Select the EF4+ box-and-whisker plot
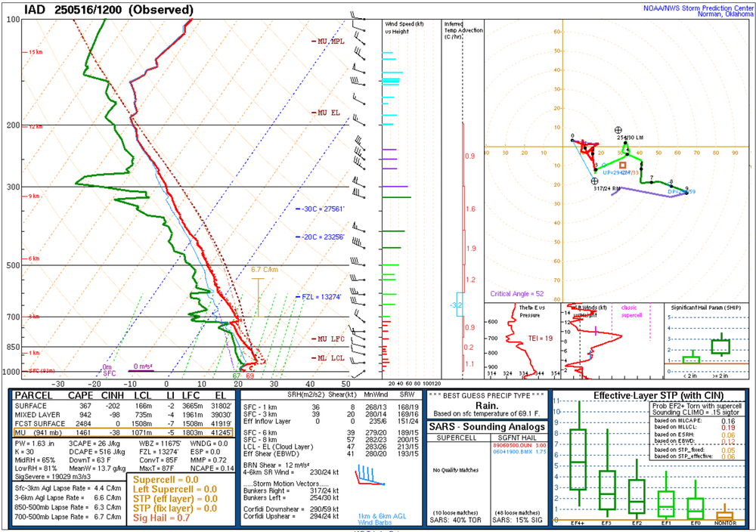Image resolution: width=756 pixels, height=532 pixels. click(578, 457)
